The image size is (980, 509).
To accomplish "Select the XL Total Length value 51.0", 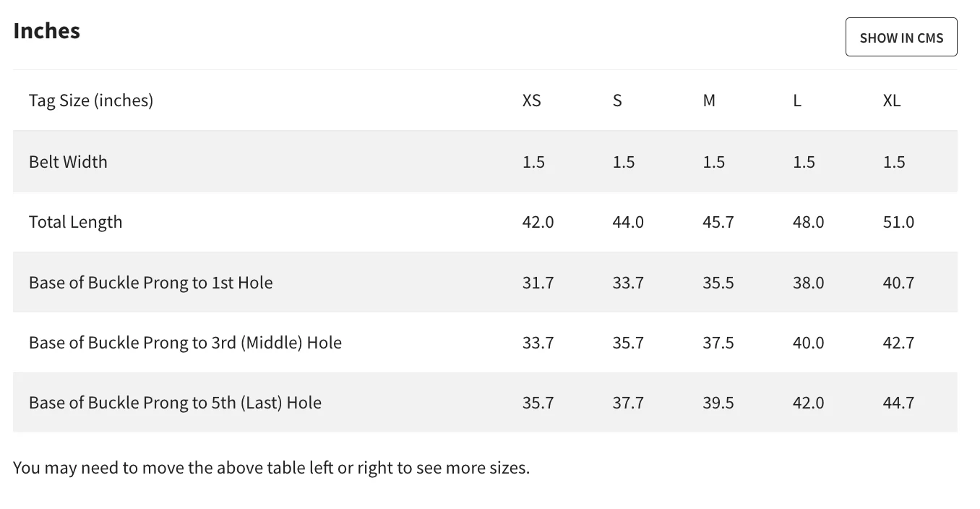I will [x=898, y=222].
